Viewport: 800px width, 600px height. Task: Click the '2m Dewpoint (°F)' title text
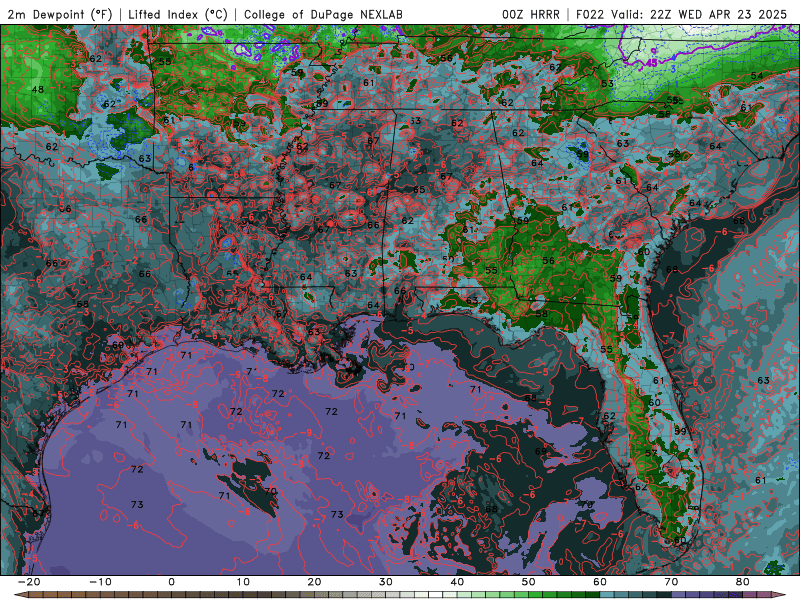click(60, 15)
